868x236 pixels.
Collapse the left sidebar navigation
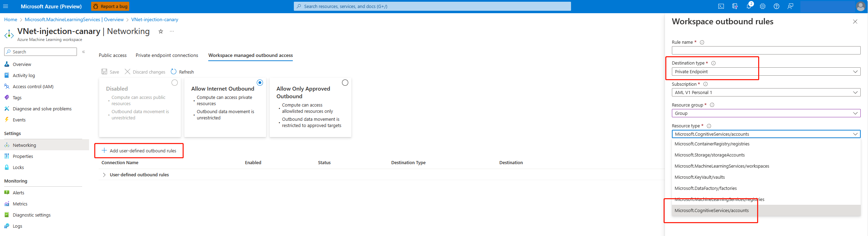point(84,52)
